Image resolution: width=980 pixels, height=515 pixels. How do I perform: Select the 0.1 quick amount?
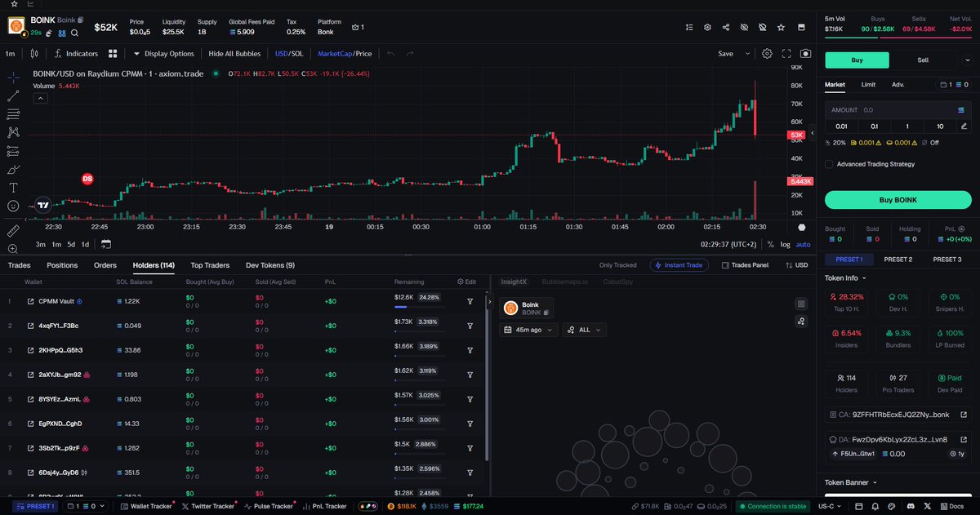click(x=874, y=126)
